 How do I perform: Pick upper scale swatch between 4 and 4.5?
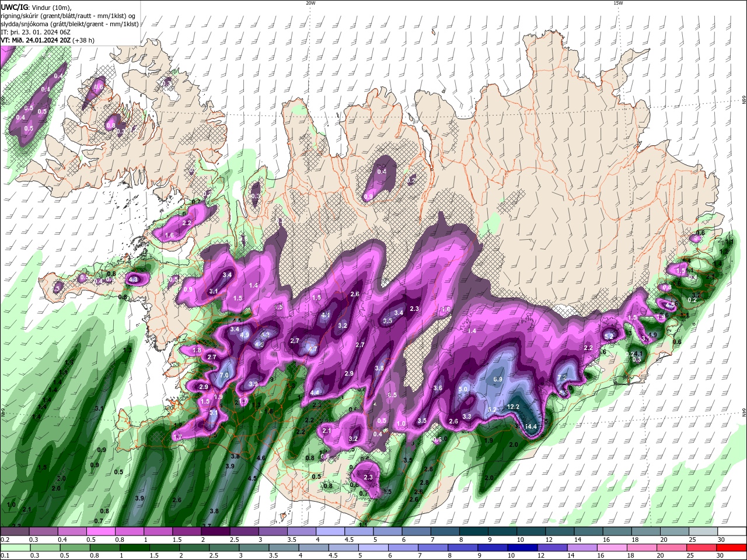(x=330, y=531)
